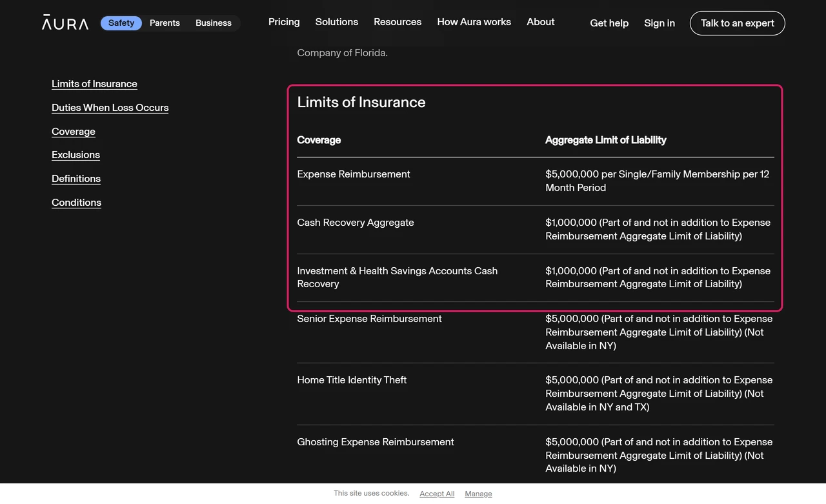Click the Aura logo
This screenshot has height=504, width=826.
65,23
